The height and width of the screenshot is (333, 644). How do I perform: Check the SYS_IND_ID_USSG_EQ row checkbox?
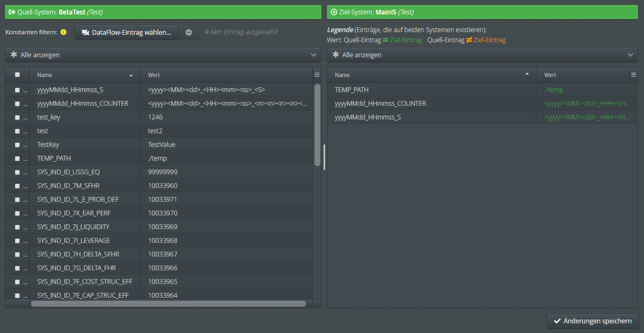click(x=17, y=172)
